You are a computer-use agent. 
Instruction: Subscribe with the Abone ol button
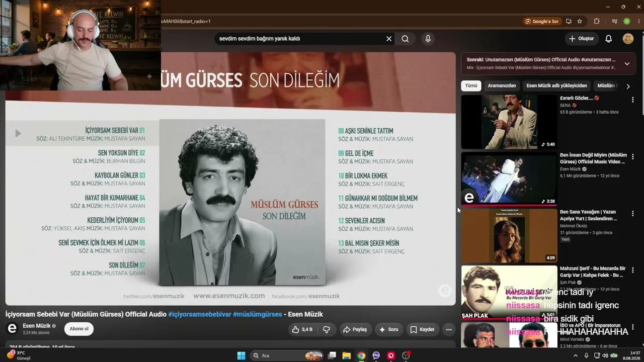(x=79, y=329)
